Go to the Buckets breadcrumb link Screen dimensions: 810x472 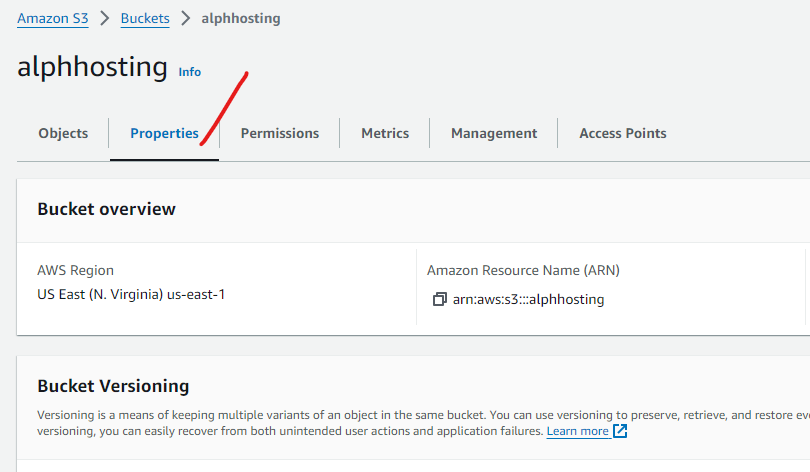click(145, 18)
